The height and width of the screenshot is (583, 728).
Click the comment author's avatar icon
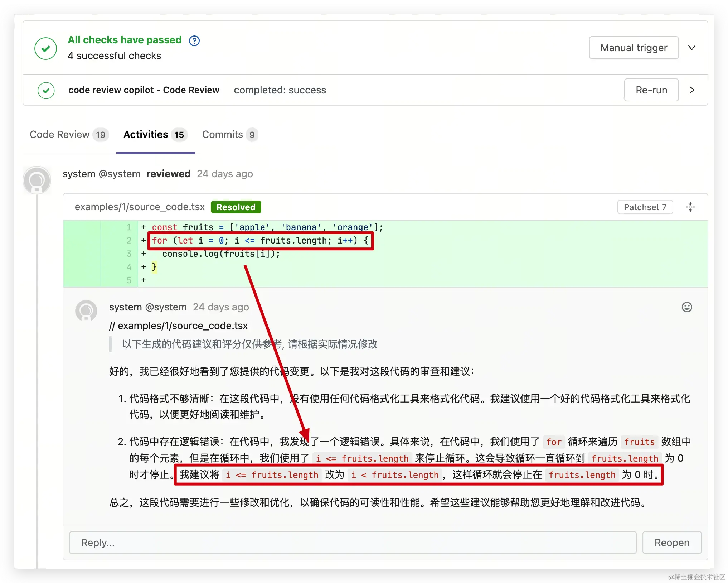(x=86, y=310)
